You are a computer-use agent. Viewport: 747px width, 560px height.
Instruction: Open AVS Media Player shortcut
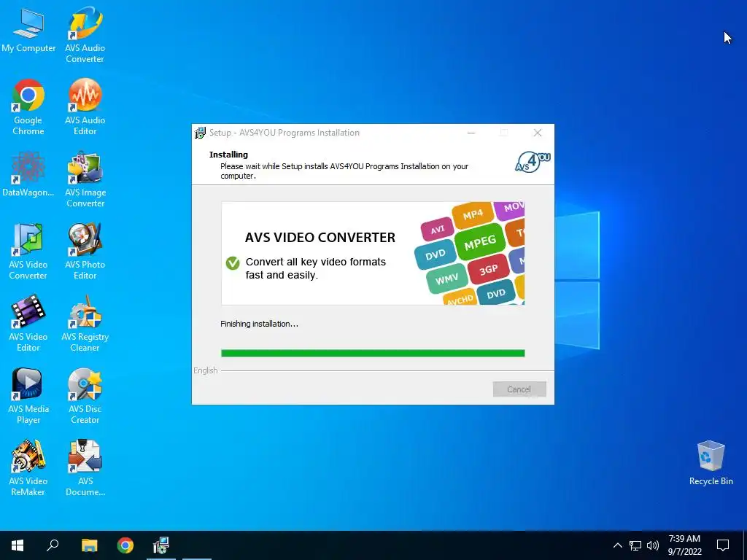pos(28,396)
